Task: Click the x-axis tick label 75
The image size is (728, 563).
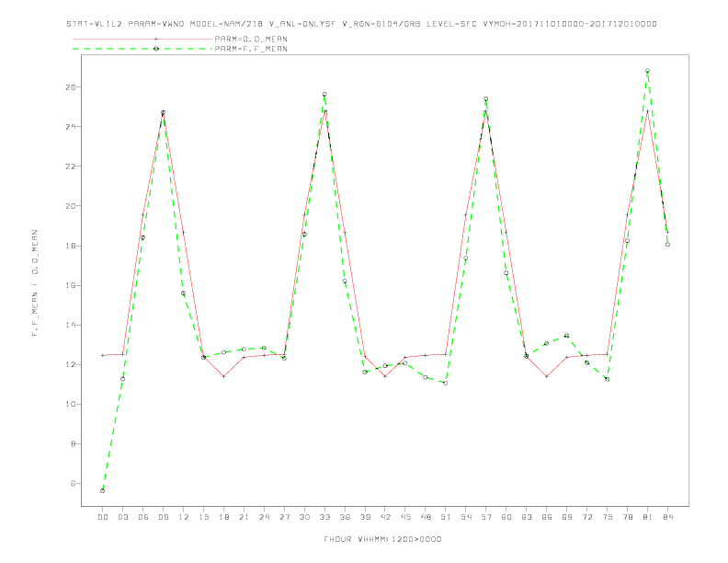Action: (x=608, y=517)
